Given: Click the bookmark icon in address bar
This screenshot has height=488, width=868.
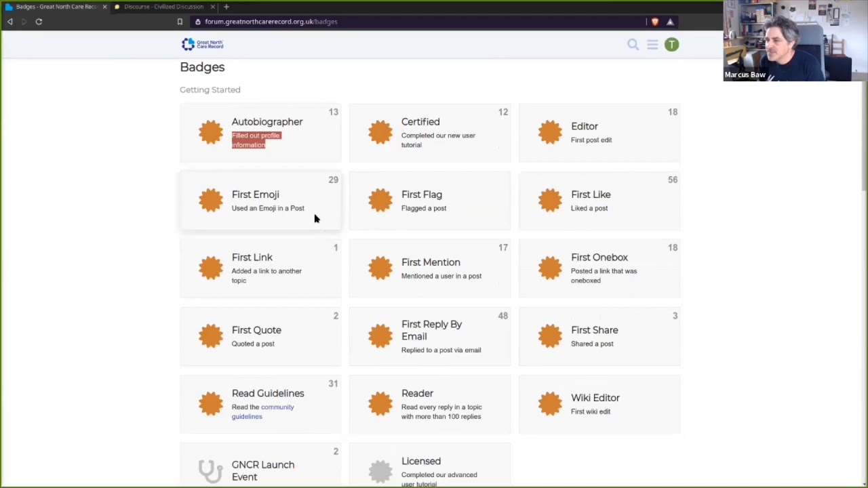Looking at the screenshot, I should [180, 22].
